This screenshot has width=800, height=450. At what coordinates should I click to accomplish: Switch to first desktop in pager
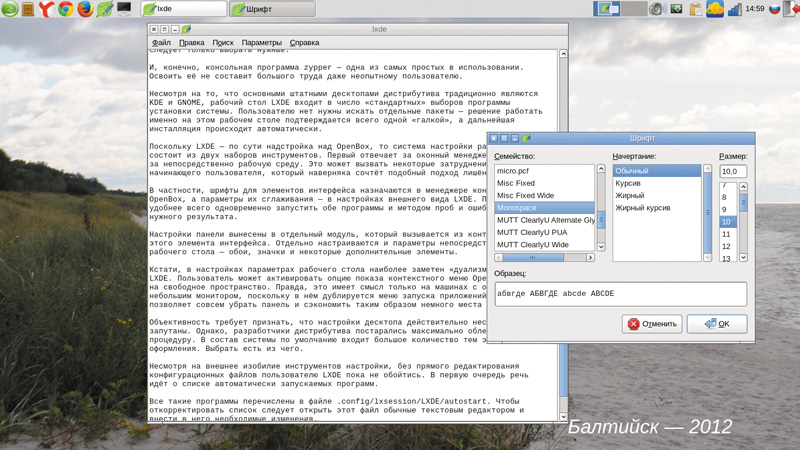point(607,9)
